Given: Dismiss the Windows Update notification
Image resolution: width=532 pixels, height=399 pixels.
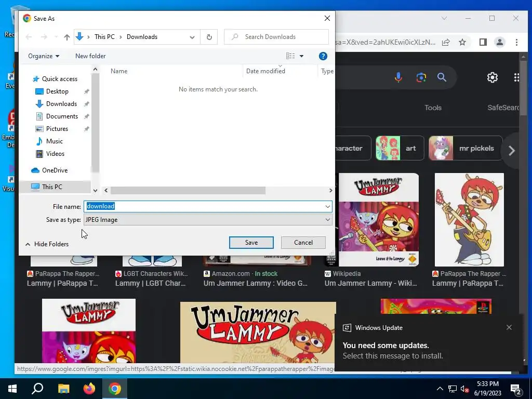Looking at the screenshot, I should [509, 327].
